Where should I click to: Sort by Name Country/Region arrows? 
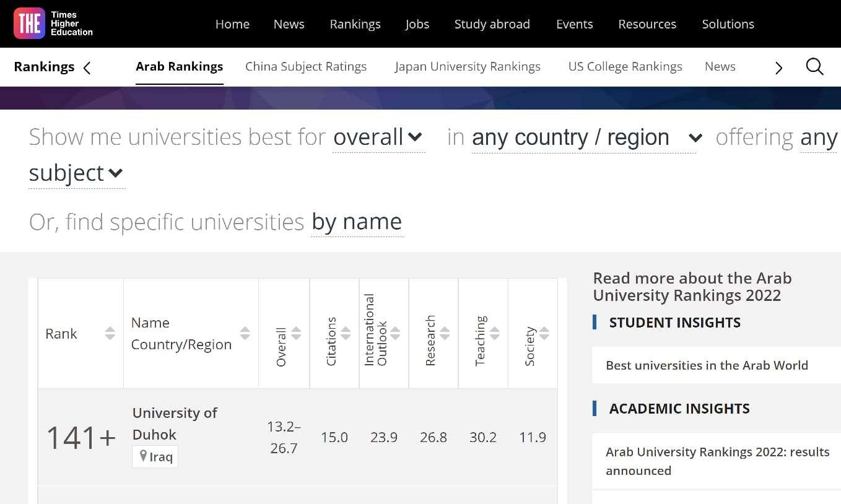[x=245, y=333]
